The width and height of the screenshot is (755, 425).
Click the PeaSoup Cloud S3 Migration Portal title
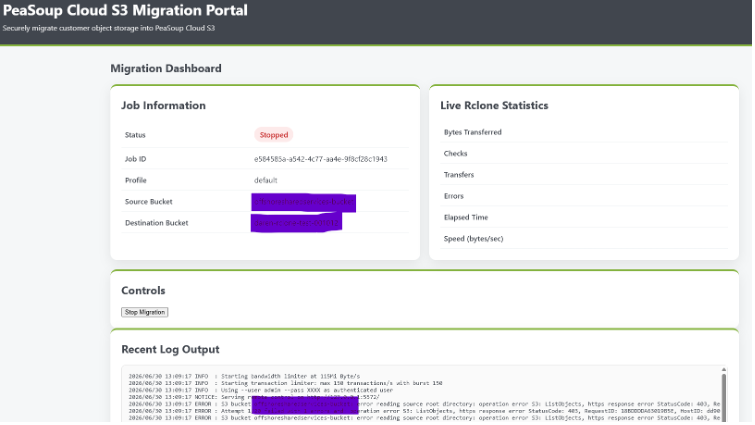point(125,11)
